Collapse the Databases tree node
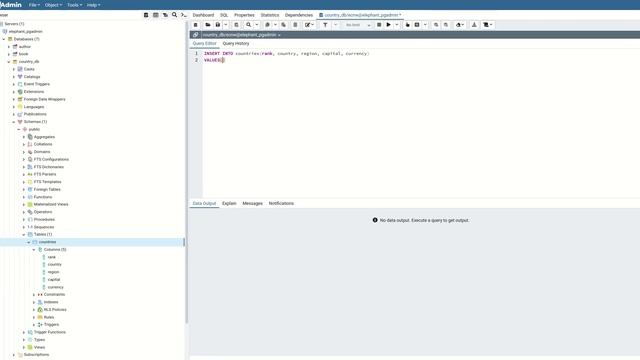This screenshot has height=360, width=640. point(4,39)
